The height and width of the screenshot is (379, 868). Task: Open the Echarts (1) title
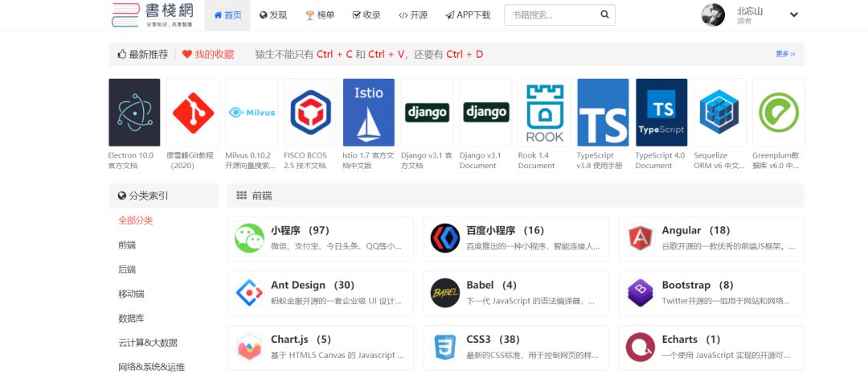pos(691,339)
